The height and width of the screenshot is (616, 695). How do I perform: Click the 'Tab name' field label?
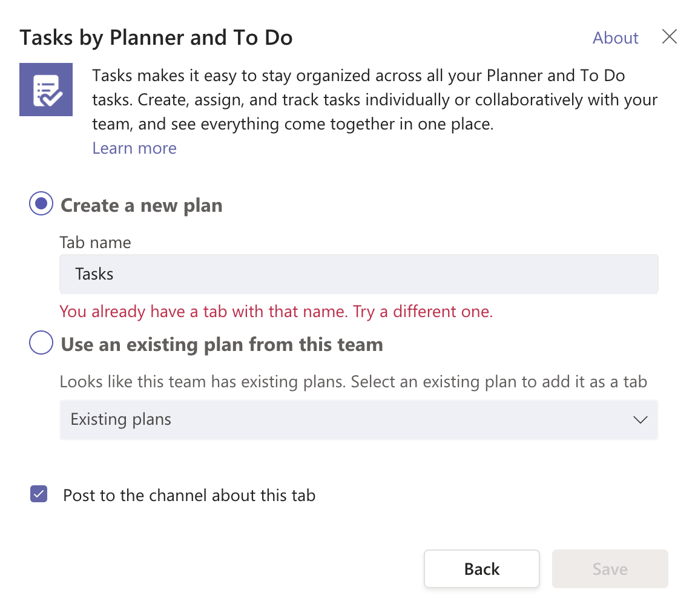pos(95,243)
